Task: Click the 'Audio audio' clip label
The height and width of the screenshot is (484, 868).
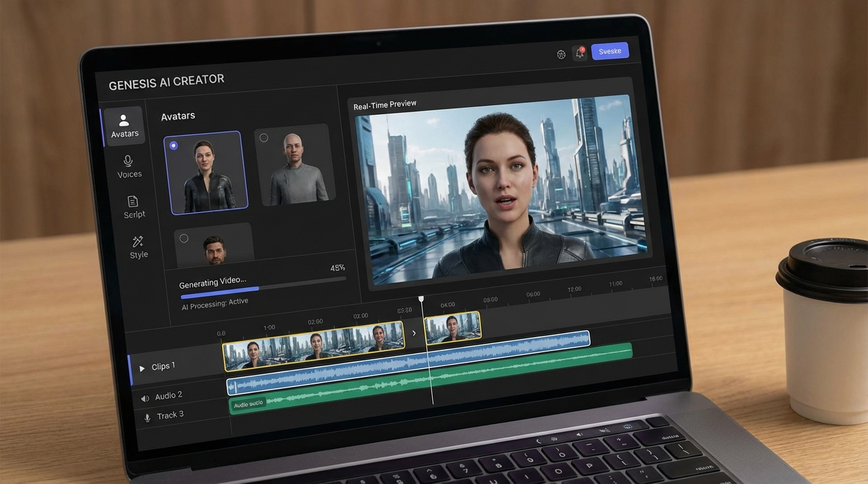Action: pyautogui.click(x=248, y=404)
